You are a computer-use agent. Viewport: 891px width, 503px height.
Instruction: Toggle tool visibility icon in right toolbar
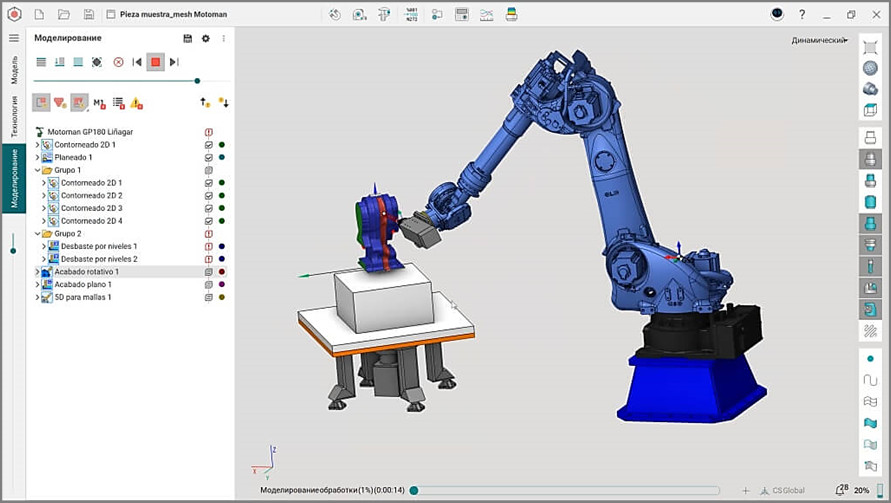870,265
